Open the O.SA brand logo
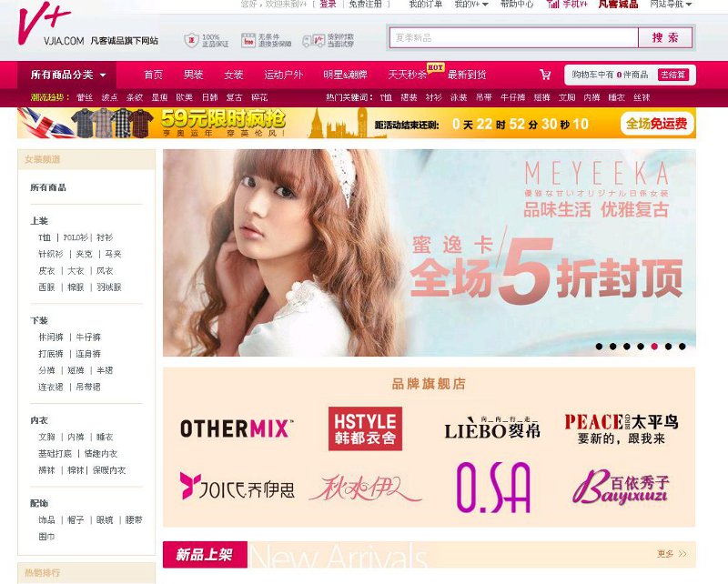This screenshot has height=584, width=728. [492, 487]
